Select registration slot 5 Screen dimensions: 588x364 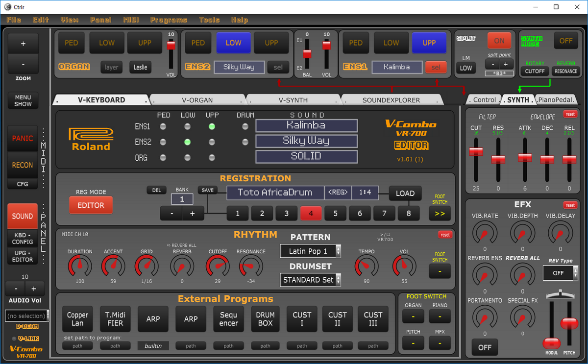pos(336,213)
